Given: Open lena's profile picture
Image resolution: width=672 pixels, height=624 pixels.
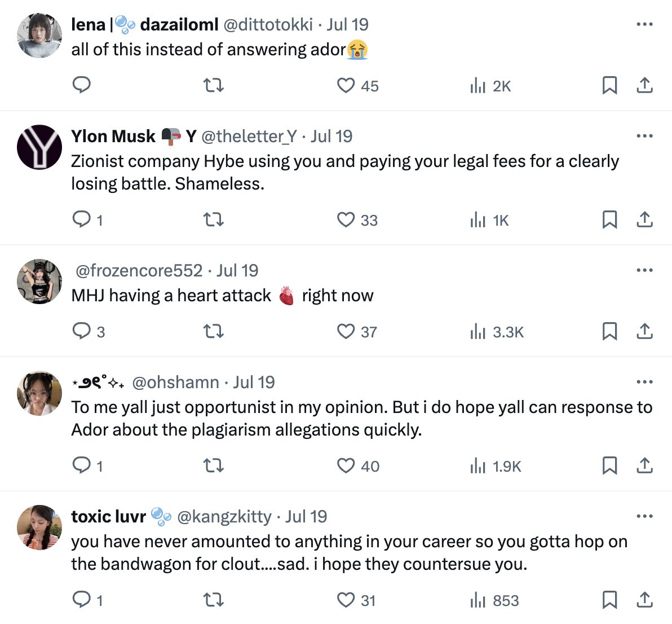Looking at the screenshot, I should pos(39,36).
